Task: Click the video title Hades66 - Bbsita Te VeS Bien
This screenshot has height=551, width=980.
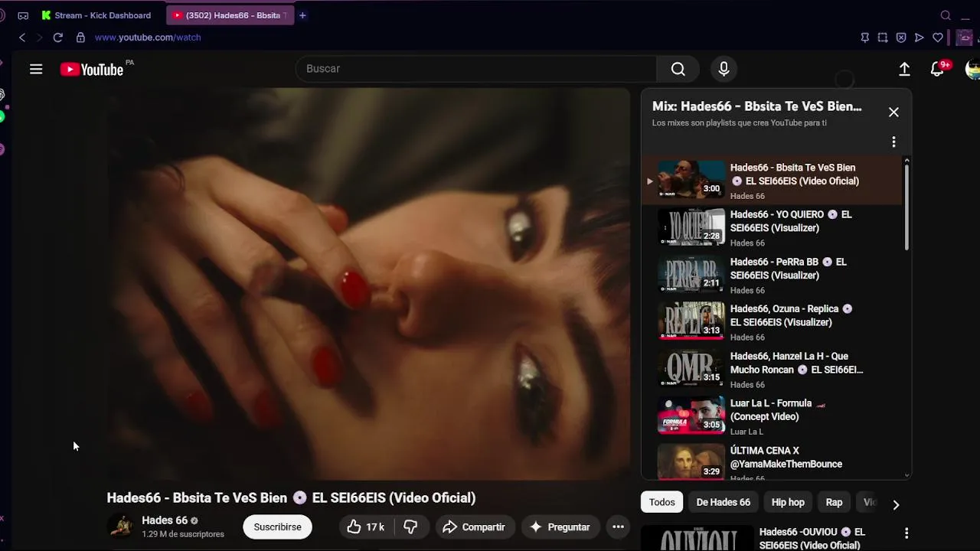Action: click(x=291, y=497)
